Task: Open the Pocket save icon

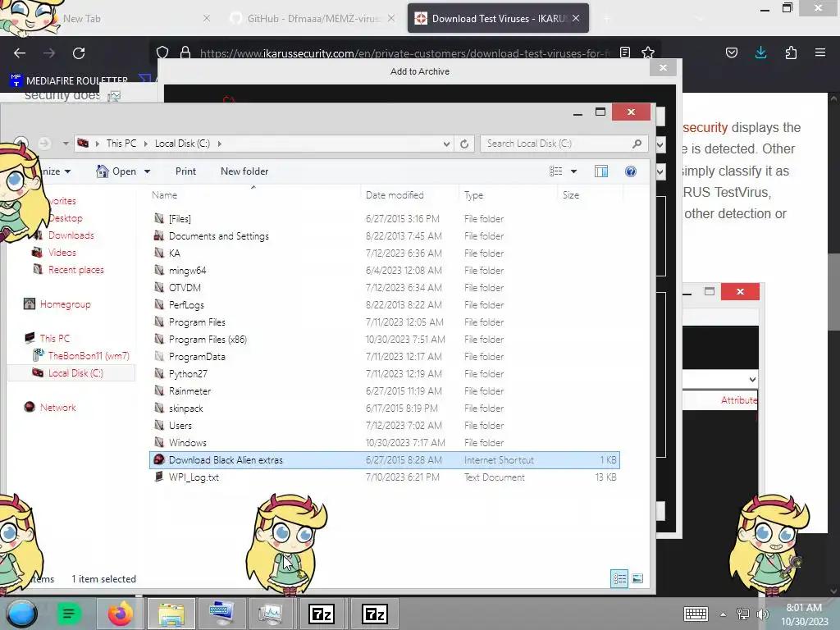Action: tap(731, 52)
